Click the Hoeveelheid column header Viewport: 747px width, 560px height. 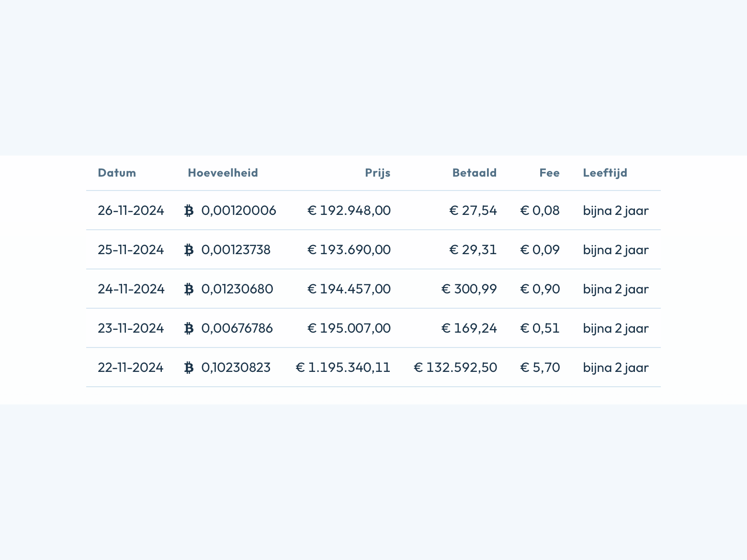[x=223, y=173]
